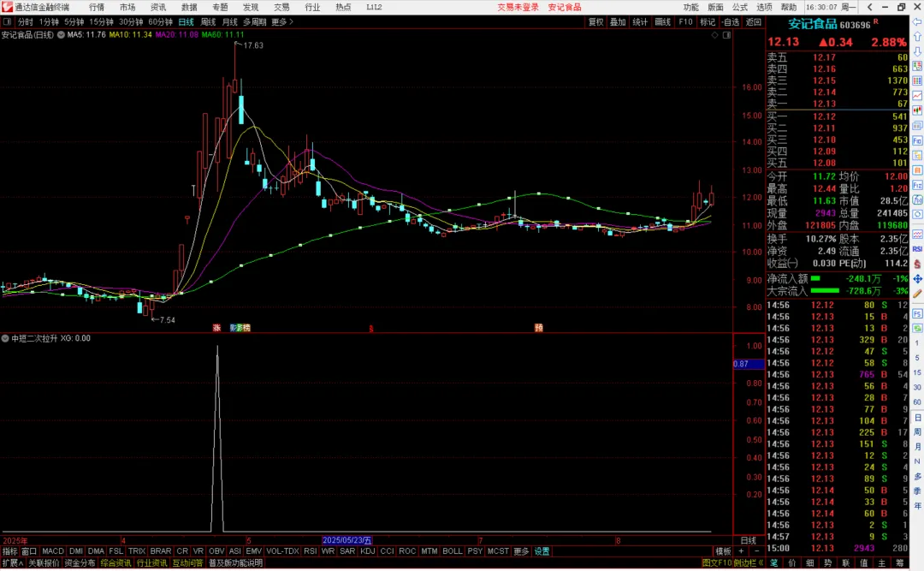
Task: Expand the 更多 periods dropdown
Action: click(x=282, y=21)
